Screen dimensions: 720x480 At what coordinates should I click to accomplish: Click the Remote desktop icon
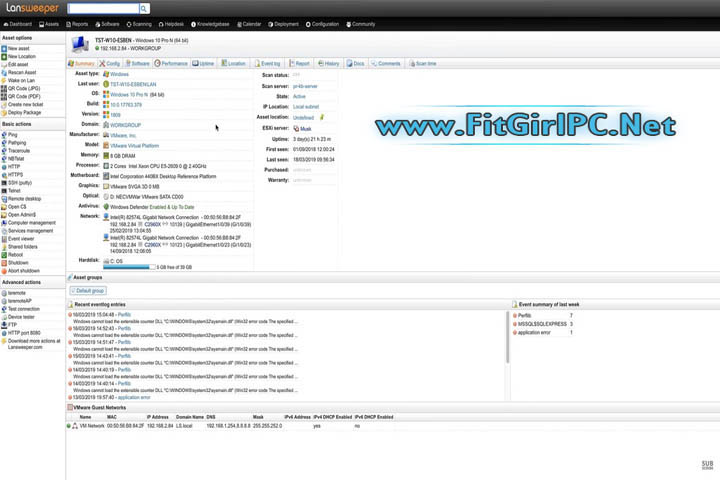click(4, 198)
